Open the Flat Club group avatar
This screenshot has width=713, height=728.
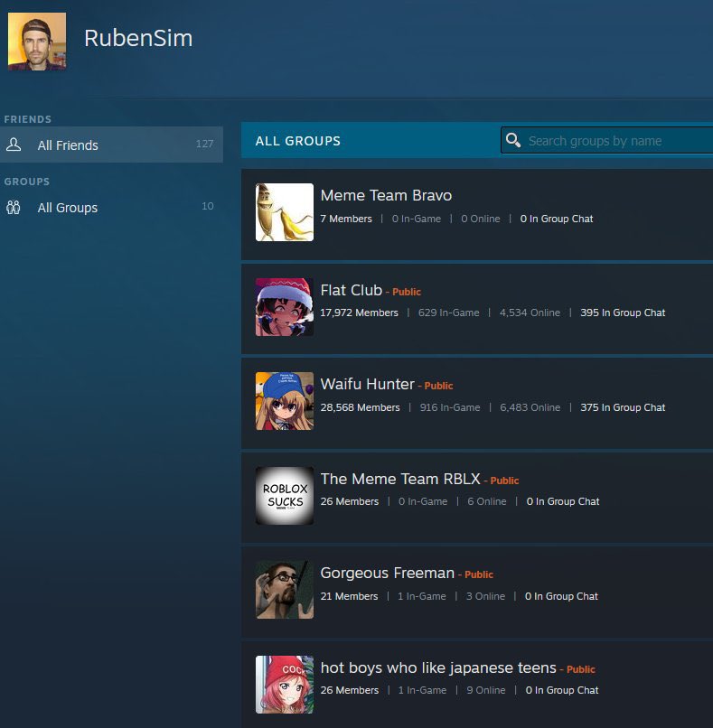point(285,307)
